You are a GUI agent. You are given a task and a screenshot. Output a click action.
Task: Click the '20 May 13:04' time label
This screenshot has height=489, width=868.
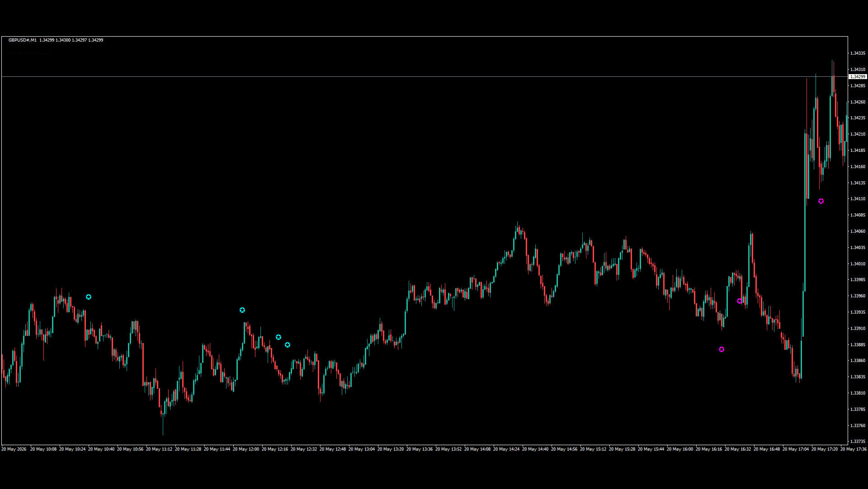point(362,449)
